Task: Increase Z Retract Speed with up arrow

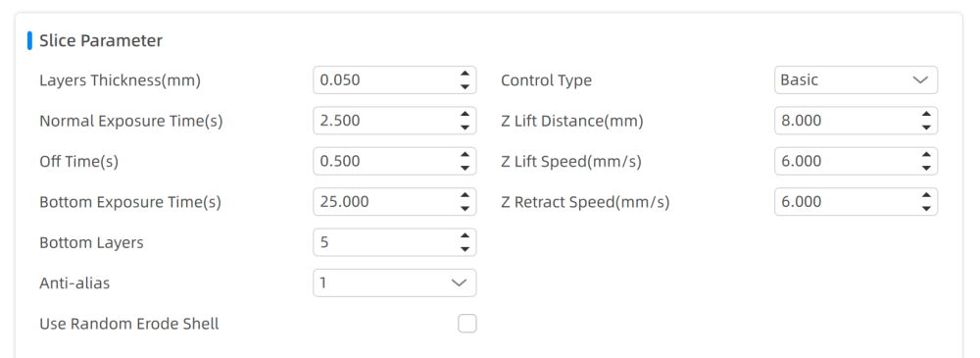Action: click(x=926, y=196)
